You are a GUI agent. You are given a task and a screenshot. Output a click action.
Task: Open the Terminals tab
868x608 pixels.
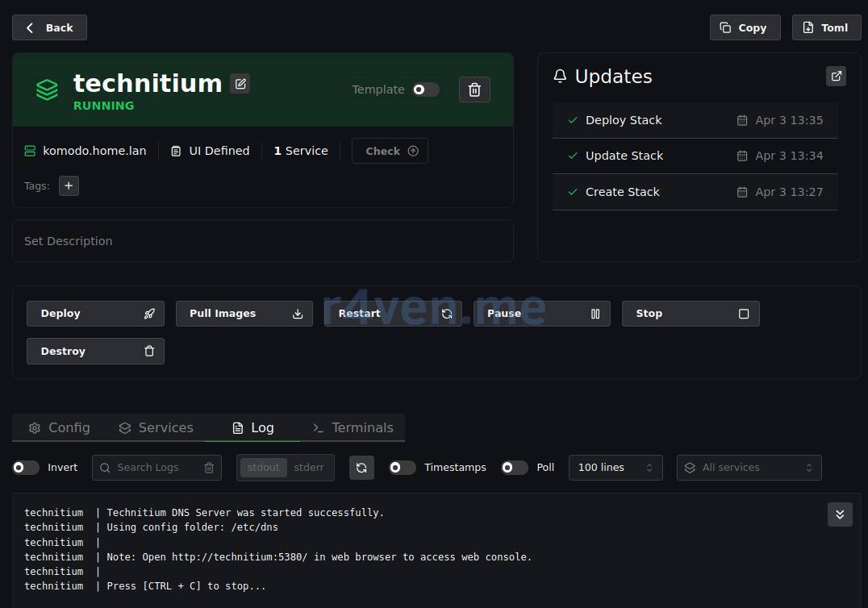click(x=353, y=427)
